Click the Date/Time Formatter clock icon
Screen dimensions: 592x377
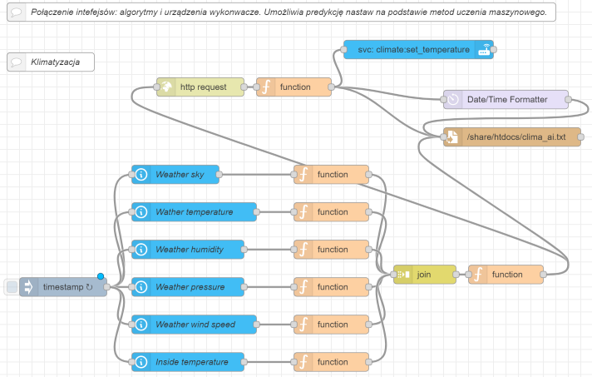tap(453, 100)
